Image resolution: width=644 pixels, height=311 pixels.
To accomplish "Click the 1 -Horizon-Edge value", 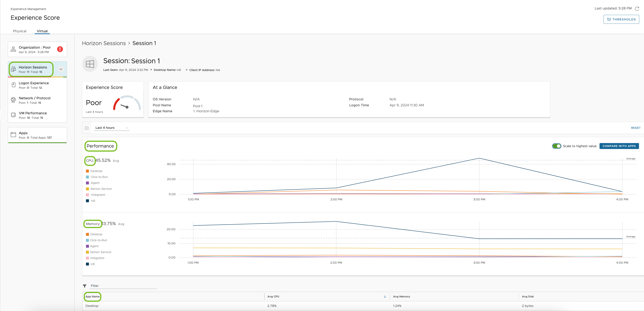I will (206, 111).
